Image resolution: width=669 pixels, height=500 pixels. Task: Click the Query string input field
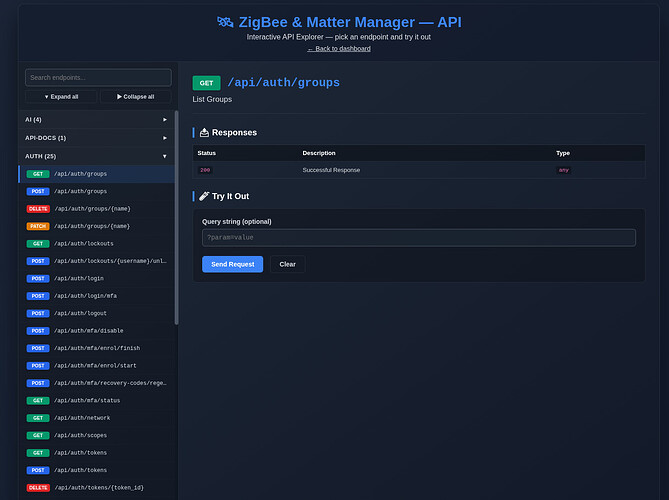[419, 238]
